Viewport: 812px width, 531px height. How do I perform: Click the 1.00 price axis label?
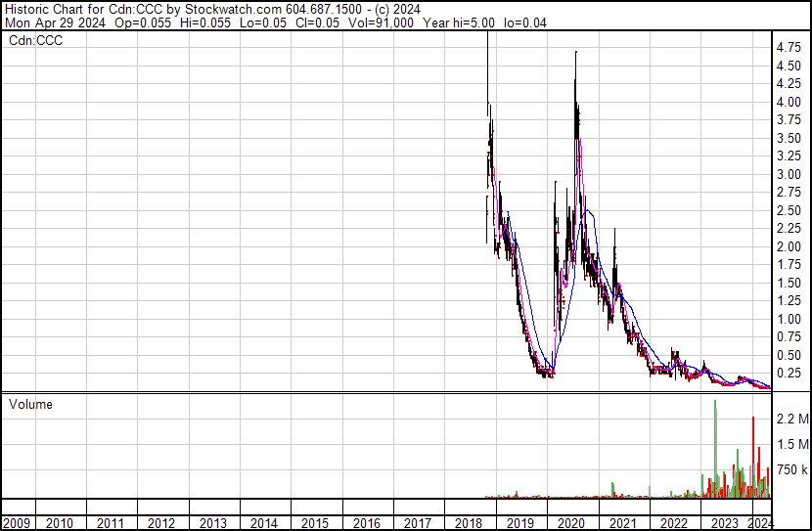(x=789, y=319)
